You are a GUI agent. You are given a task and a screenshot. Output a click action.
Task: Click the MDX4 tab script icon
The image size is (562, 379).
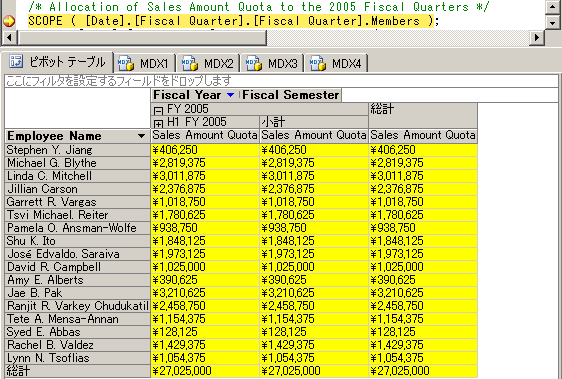pyautogui.click(x=318, y=63)
